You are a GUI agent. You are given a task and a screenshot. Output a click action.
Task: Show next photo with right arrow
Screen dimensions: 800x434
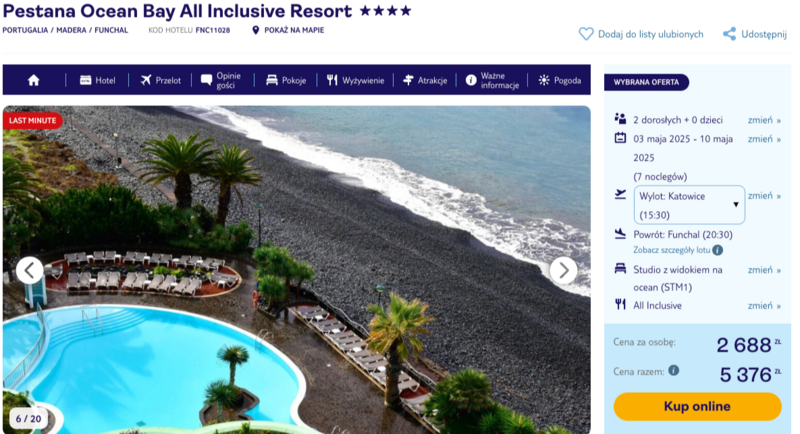pyautogui.click(x=563, y=270)
